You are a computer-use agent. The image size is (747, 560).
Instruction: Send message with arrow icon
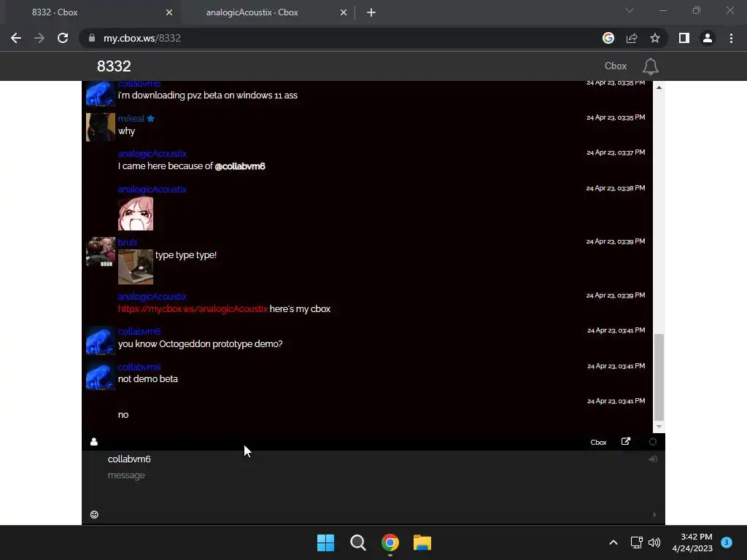click(x=654, y=515)
